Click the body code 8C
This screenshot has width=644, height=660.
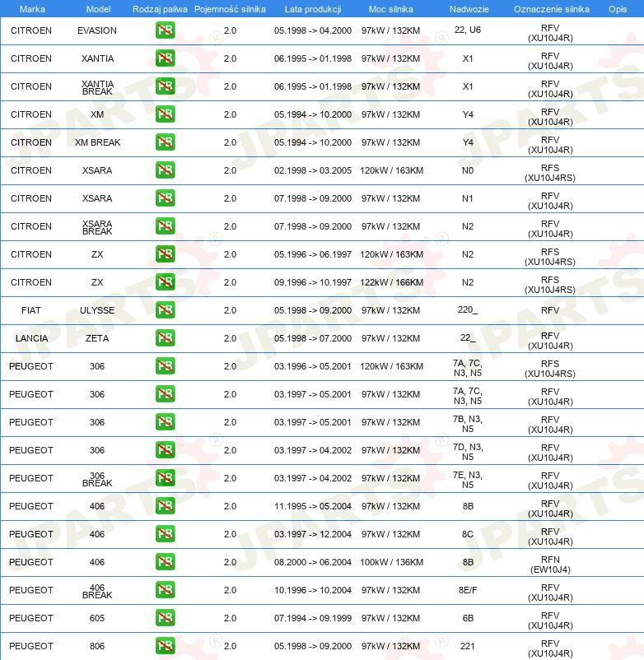(468, 534)
